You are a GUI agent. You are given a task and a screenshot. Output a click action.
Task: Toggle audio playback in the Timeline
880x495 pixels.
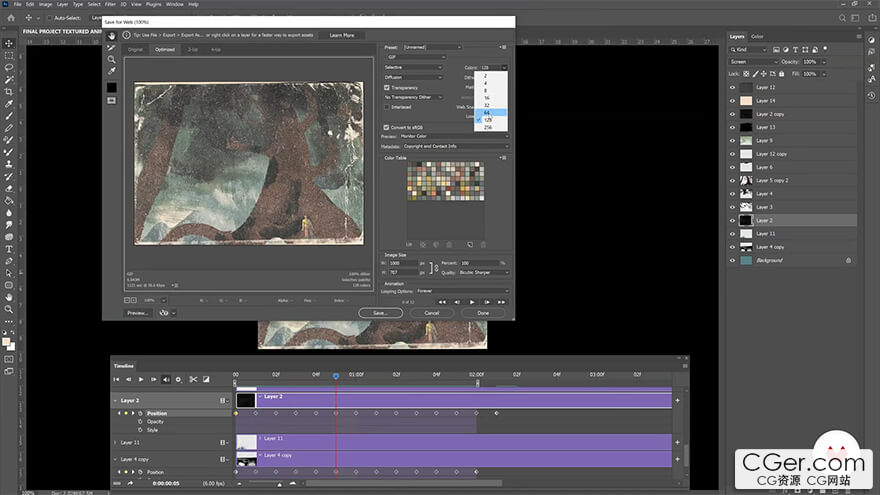click(x=166, y=379)
